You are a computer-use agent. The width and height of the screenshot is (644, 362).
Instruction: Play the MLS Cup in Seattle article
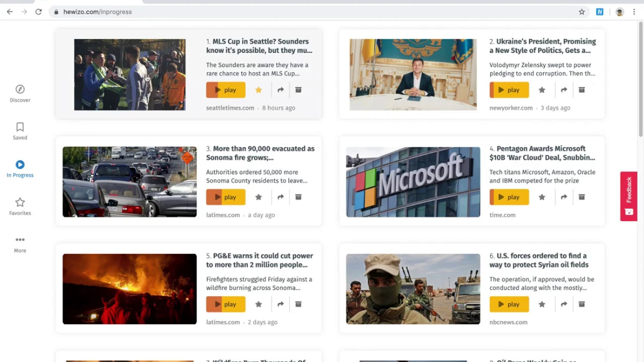[226, 90]
